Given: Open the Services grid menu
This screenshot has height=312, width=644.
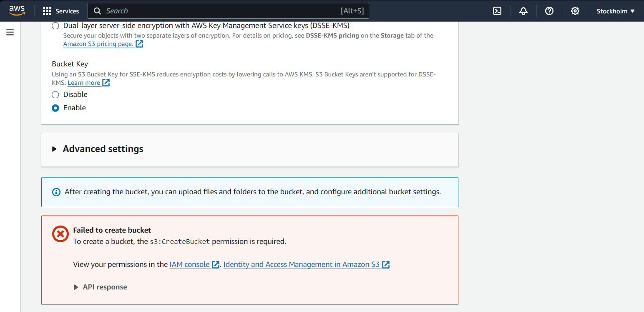Looking at the screenshot, I should coord(47,11).
